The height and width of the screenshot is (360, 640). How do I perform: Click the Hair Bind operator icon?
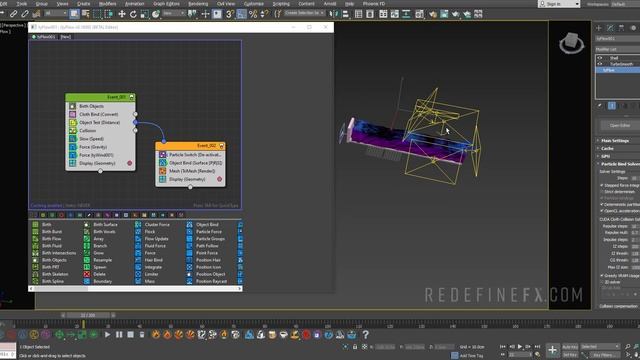pos(138,260)
